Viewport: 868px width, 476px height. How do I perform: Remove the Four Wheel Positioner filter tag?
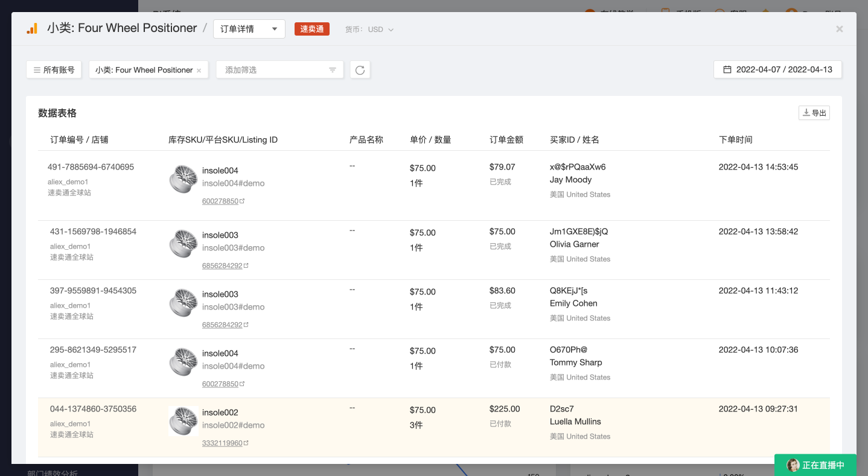coord(199,71)
